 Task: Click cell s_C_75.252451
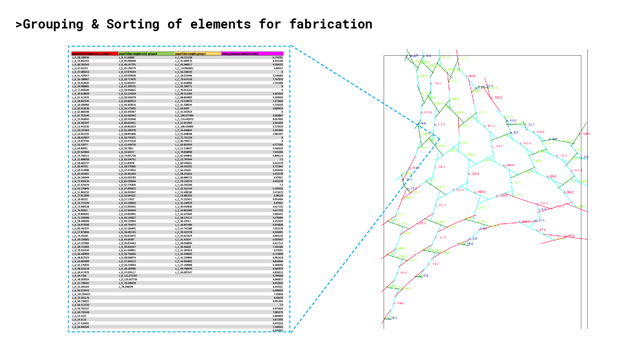pos(183,199)
